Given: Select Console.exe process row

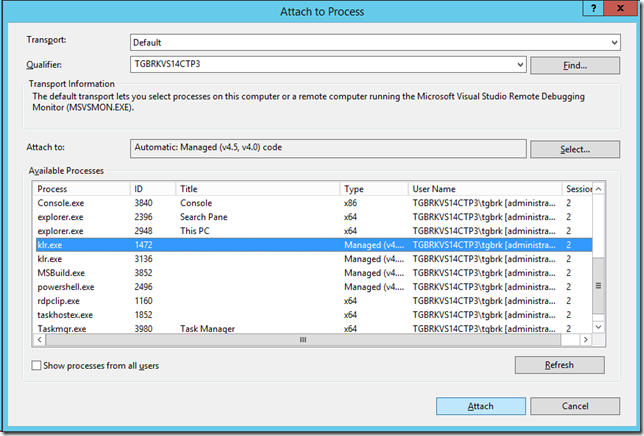Looking at the screenshot, I should pos(313,203).
